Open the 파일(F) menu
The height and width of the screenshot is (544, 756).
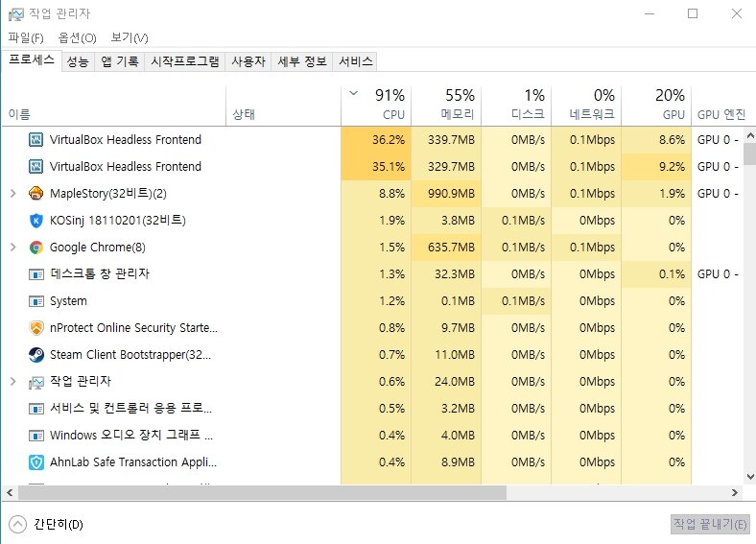pyautogui.click(x=26, y=37)
